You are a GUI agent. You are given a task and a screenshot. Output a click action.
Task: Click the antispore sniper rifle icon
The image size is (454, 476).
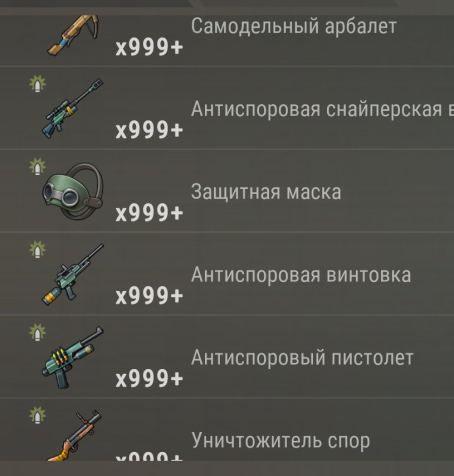point(72,108)
